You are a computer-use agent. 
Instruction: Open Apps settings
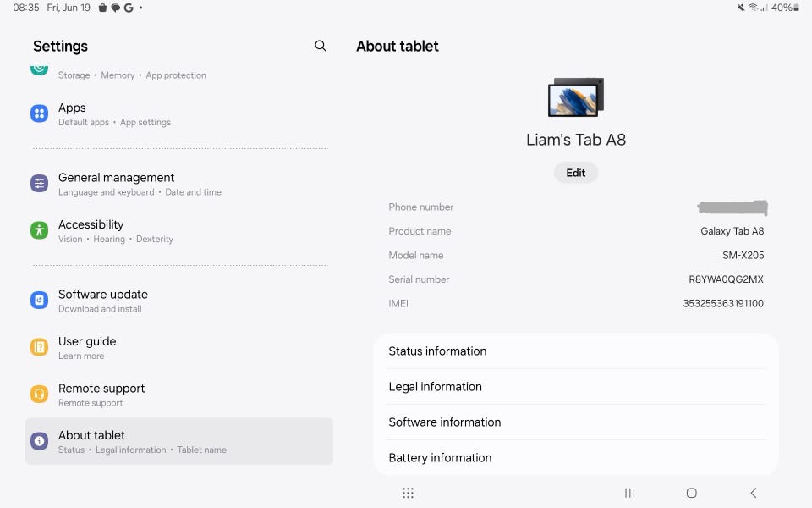click(x=179, y=114)
